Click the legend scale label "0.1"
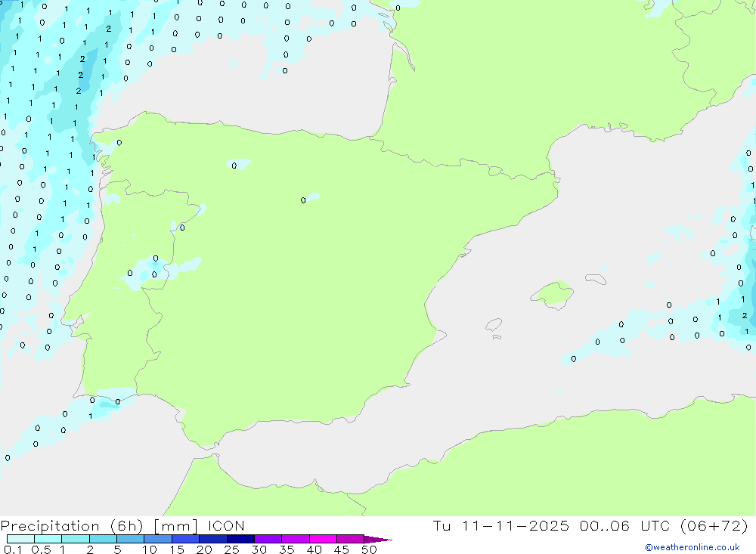Screen dimensions: 756x554 tap(13, 549)
